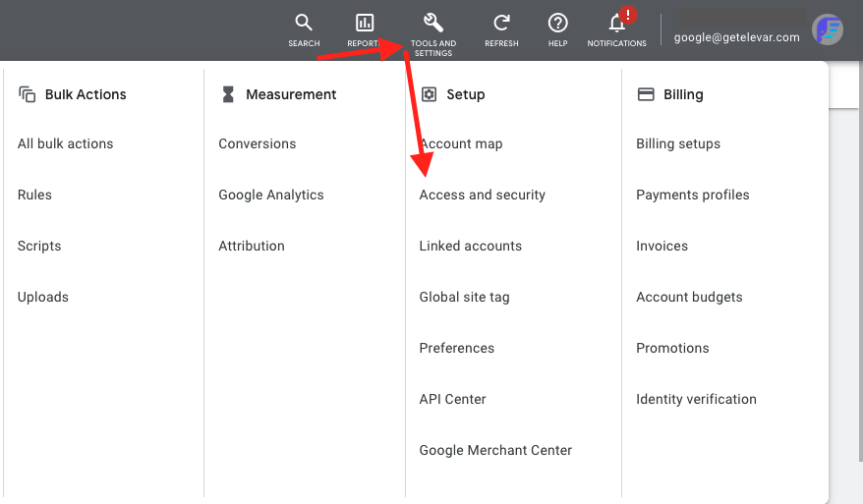The width and height of the screenshot is (863, 504).
Task: Open API Center
Action: (x=452, y=400)
